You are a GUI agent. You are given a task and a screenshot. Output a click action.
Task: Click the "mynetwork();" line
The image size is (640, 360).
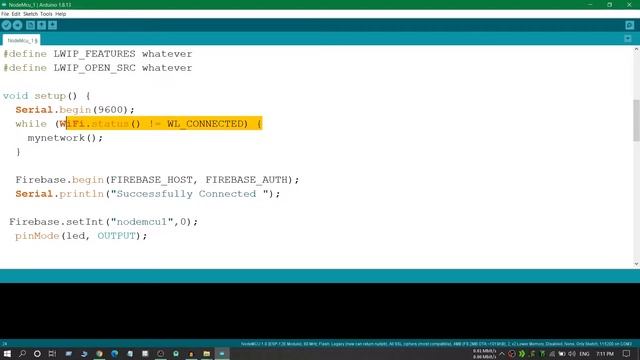click(65, 138)
